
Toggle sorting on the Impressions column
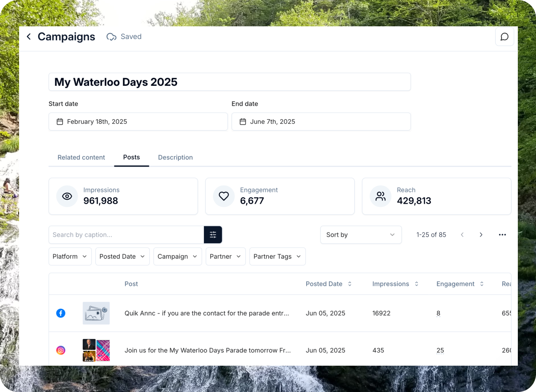[416, 284]
